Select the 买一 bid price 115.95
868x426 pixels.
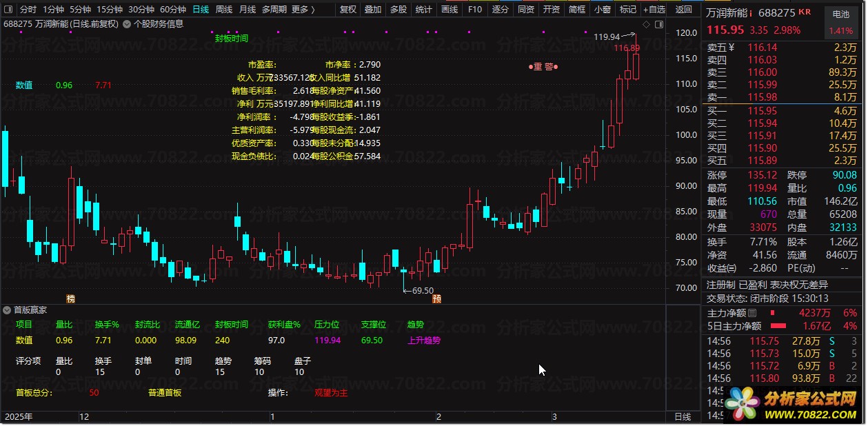pos(763,111)
